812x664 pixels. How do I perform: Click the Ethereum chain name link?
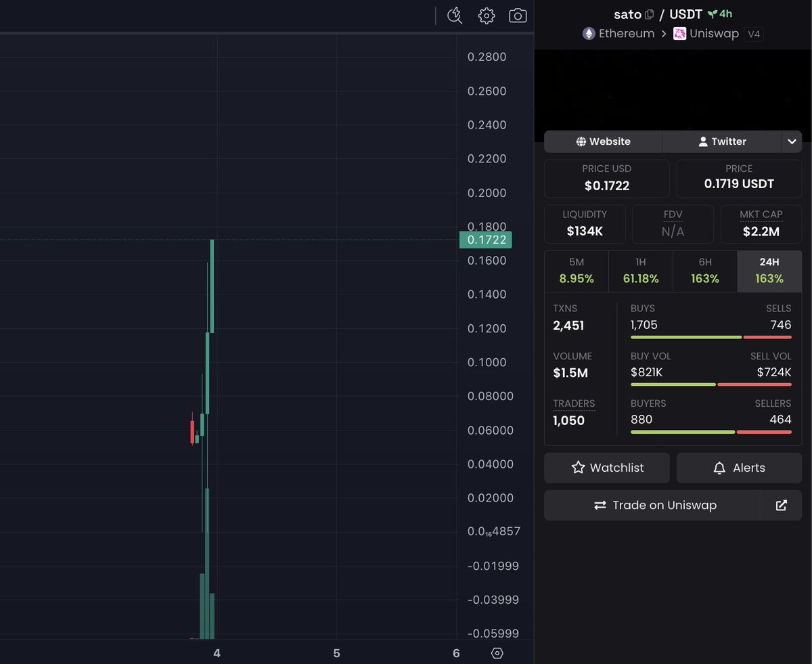[x=627, y=33]
